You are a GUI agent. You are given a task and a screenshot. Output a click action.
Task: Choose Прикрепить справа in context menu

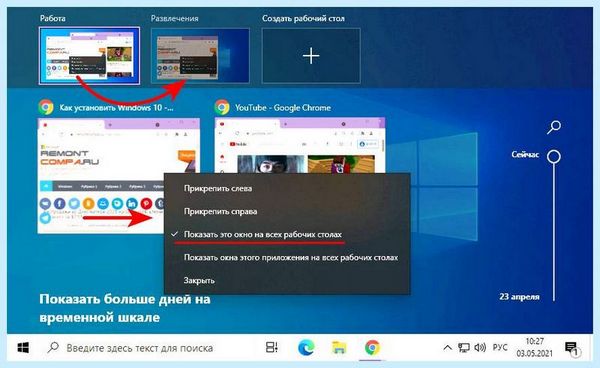(220, 211)
